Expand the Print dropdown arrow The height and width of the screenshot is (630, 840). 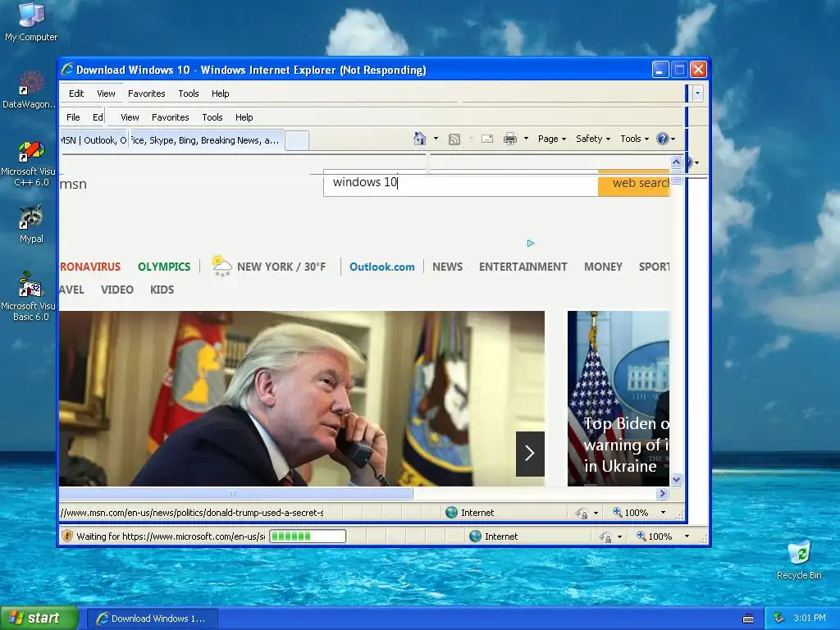click(526, 139)
